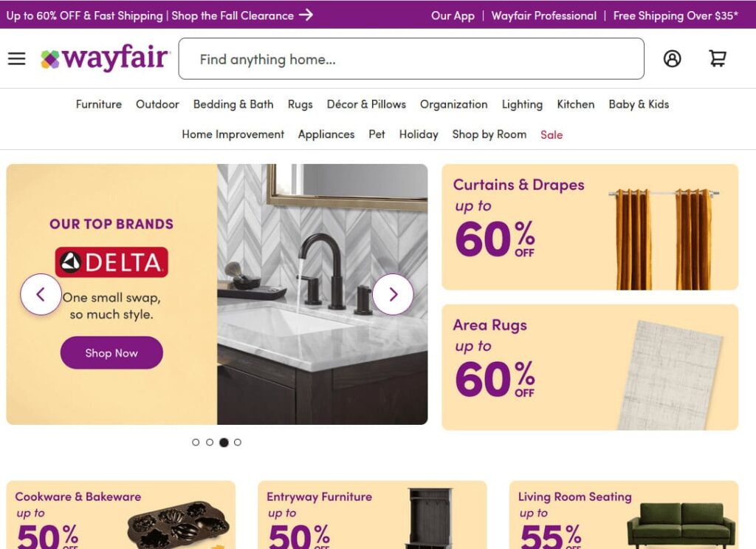Screen dimensions: 756x549
Task: Open the Shop by Room menu
Action: coord(489,134)
